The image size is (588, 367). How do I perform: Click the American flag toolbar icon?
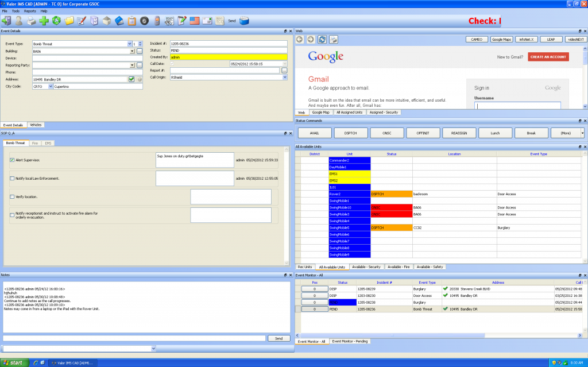pyautogui.click(x=195, y=21)
